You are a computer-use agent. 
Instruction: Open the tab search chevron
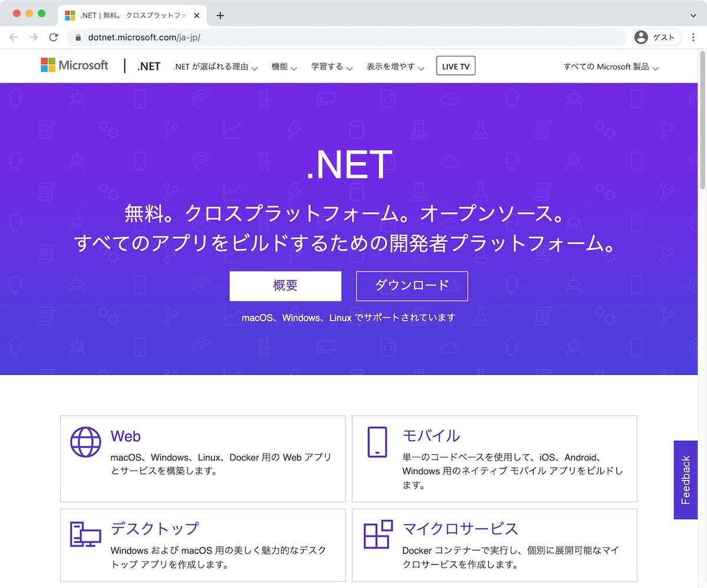(x=693, y=15)
